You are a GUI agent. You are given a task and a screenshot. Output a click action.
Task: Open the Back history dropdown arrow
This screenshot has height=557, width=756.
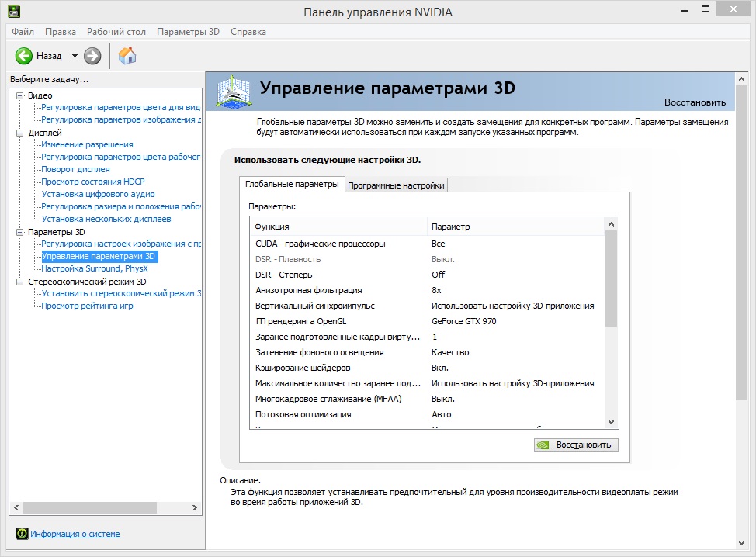point(75,56)
